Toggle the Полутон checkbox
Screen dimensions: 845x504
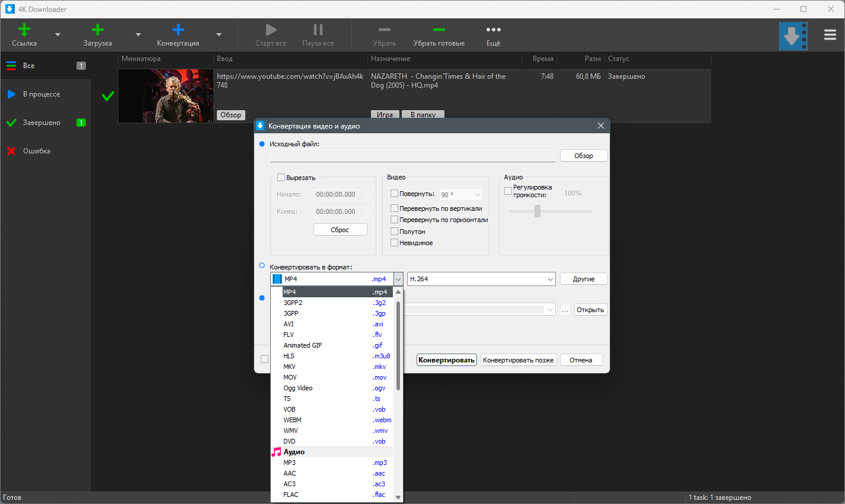pyautogui.click(x=394, y=231)
